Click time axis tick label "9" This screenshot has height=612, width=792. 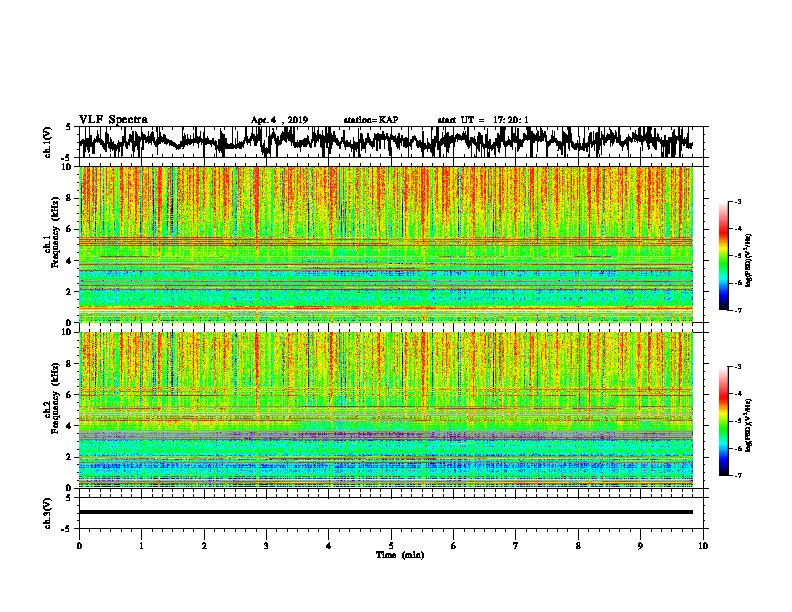click(x=640, y=546)
